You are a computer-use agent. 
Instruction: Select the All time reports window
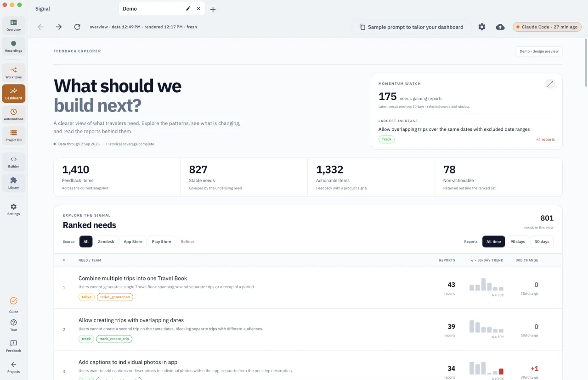(x=493, y=242)
